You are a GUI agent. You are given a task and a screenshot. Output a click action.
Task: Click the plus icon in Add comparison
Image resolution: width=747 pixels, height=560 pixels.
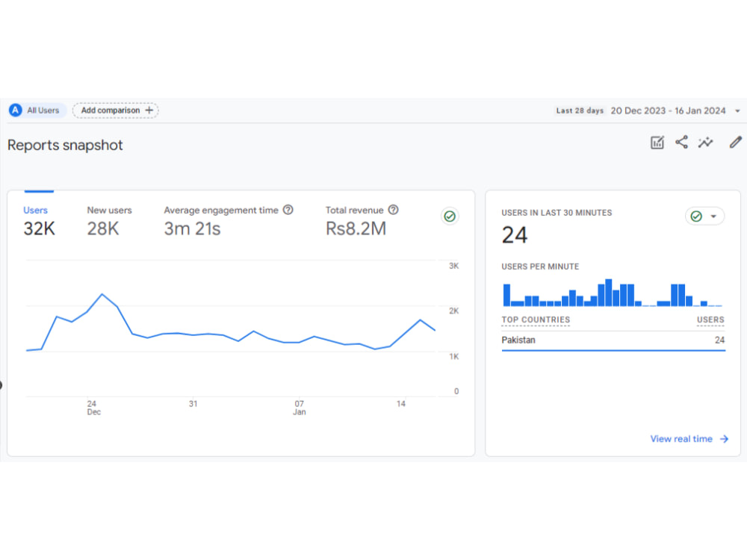149,111
